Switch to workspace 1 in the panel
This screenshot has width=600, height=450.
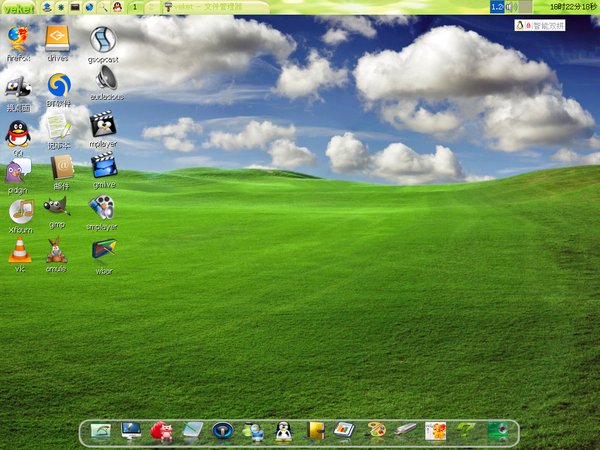coord(135,7)
